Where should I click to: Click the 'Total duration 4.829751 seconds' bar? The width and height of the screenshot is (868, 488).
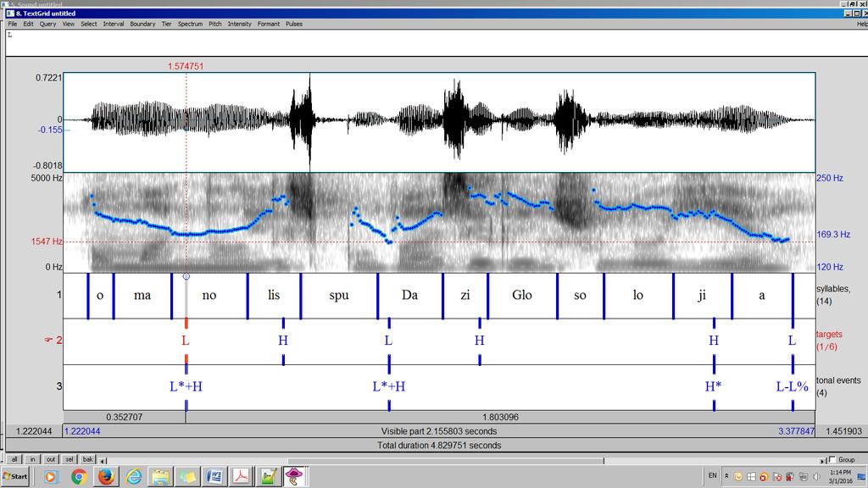pos(439,445)
